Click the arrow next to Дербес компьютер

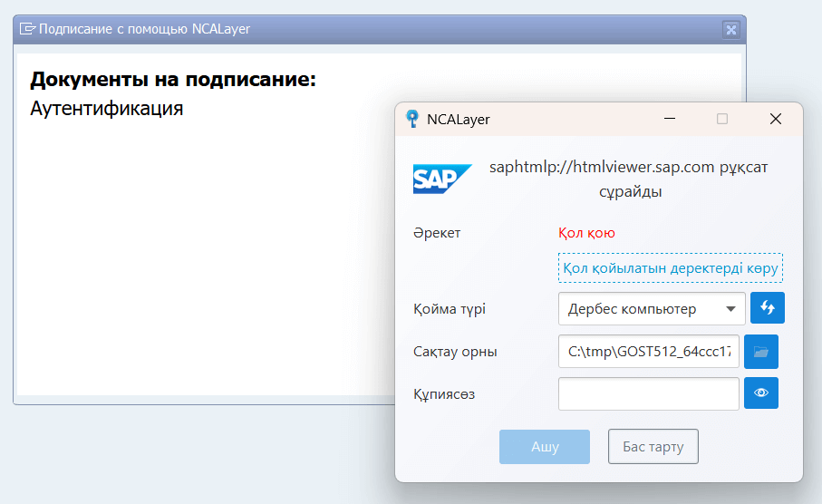730,309
